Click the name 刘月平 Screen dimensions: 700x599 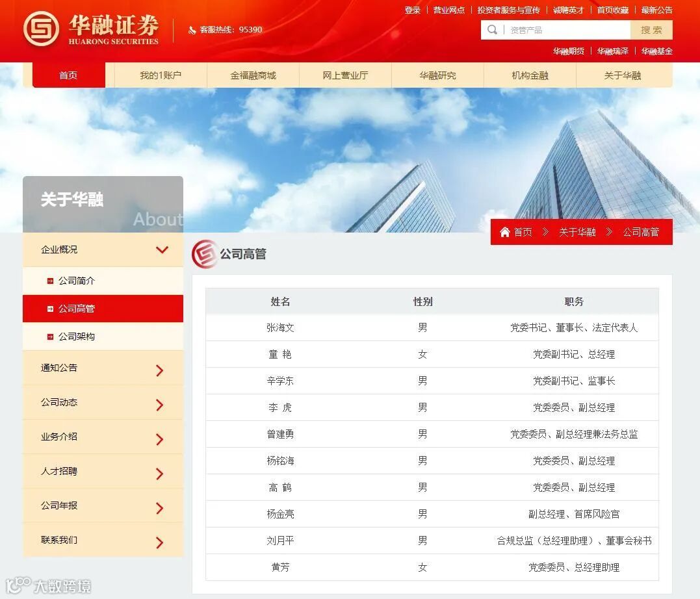280,541
